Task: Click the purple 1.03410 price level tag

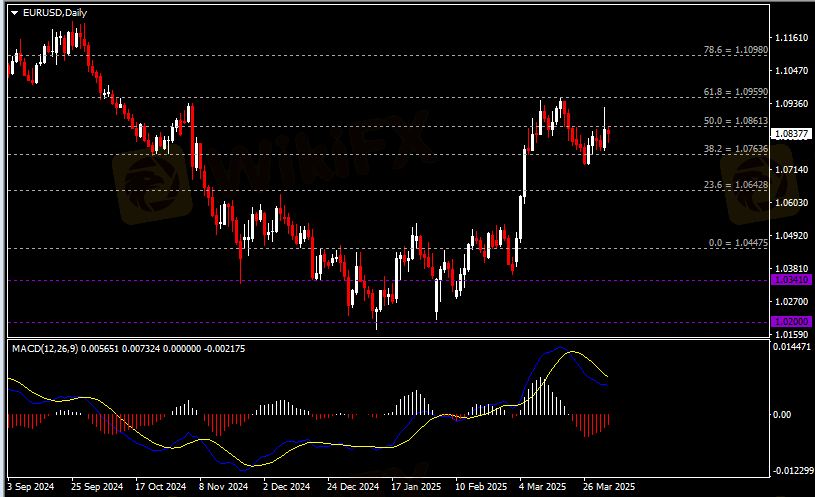Action: [x=792, y=280]
